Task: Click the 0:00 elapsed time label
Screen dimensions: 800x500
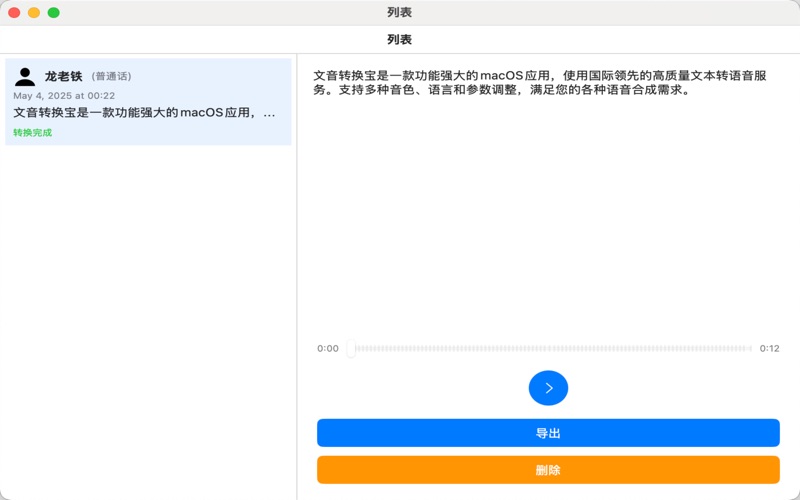Action: pyautogui.click(x=328, y=348)
